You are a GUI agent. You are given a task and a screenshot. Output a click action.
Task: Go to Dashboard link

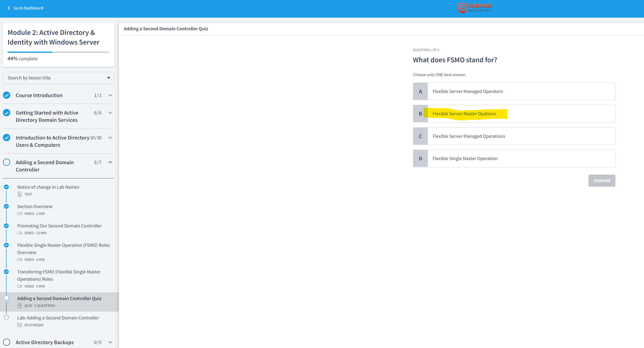(28, 8)
